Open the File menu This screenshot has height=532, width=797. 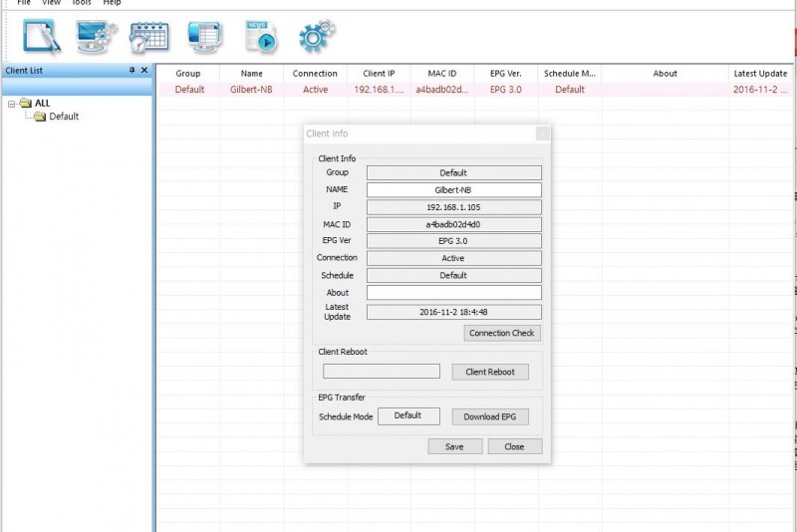coord(24,3)
